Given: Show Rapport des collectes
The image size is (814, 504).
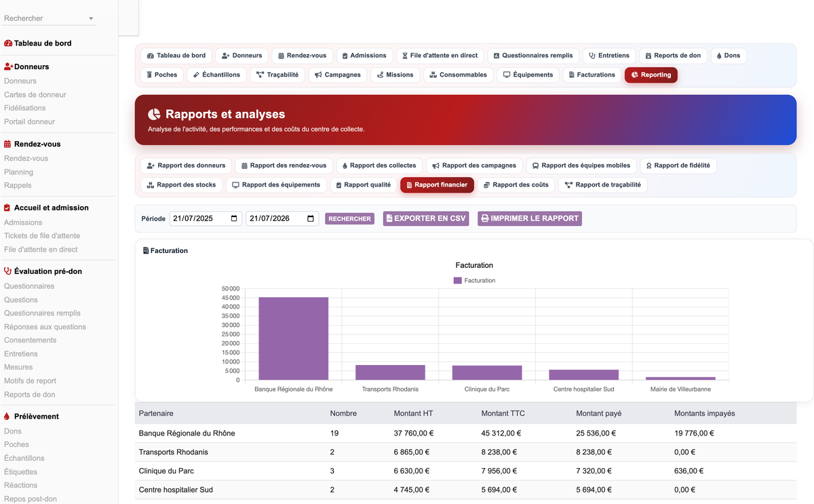Looking at the screenshot, I should click(379, 166).
